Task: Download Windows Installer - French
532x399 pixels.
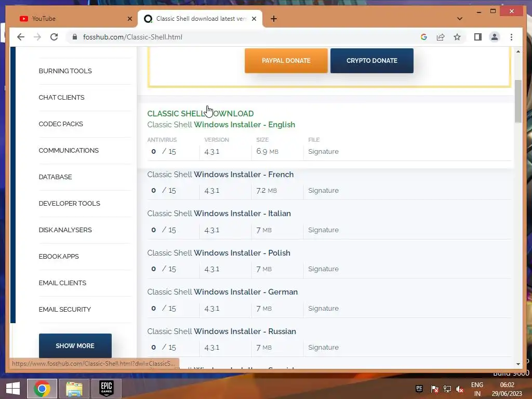Action: [x=220, y=175]
